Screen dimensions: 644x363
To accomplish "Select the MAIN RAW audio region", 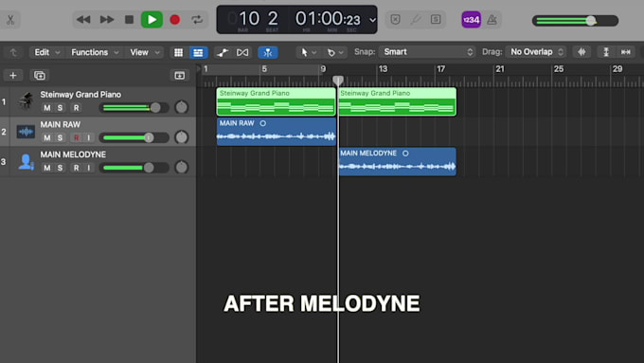I will (277, 132).
